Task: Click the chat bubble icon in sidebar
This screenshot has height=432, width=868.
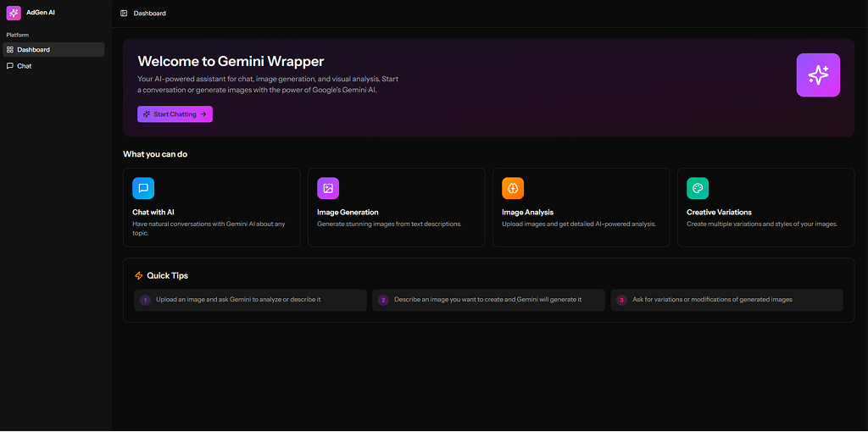Action: tap(10, 66)
